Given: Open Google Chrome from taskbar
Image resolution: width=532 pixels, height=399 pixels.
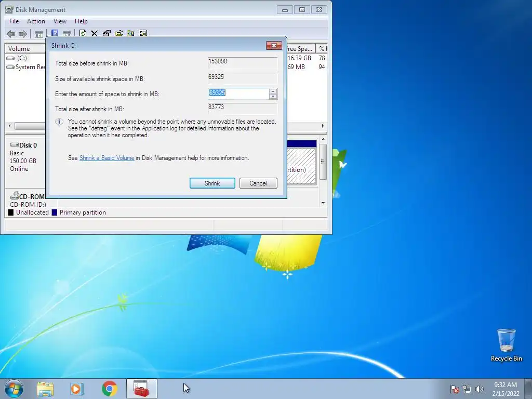Looking at the screenshot, I should pos(109,389).
